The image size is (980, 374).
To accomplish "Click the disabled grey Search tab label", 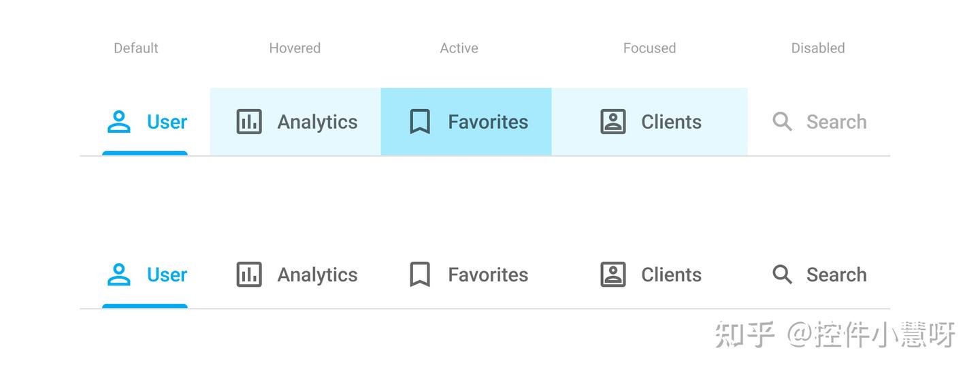I will coord(836,122).
